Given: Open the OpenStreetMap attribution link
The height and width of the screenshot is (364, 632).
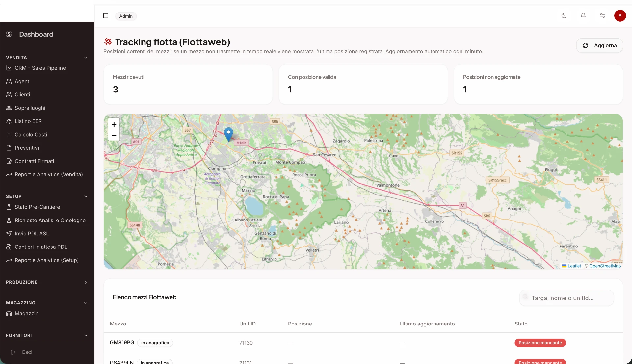Looking at the screenshot, I should [605, 266].
